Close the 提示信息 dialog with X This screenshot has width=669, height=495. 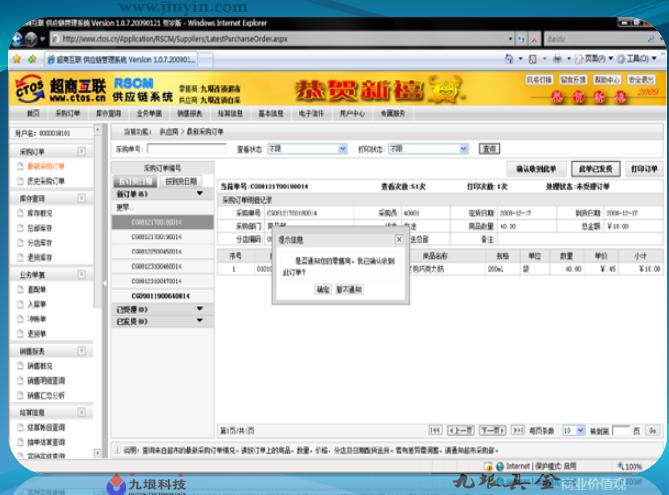point(399,240)
